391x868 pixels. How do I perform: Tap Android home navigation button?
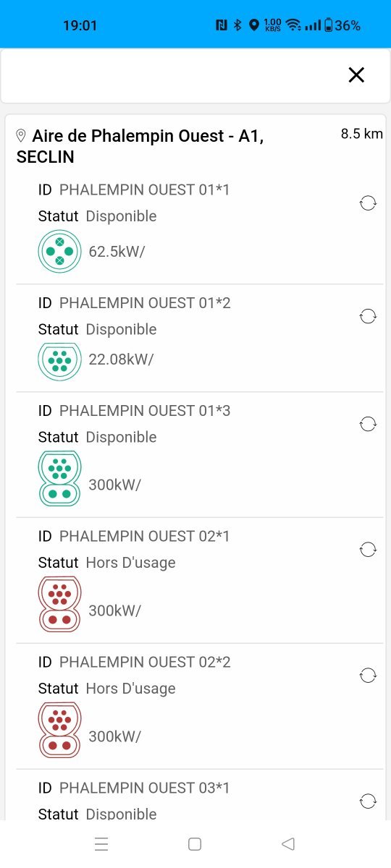(194, 843)
